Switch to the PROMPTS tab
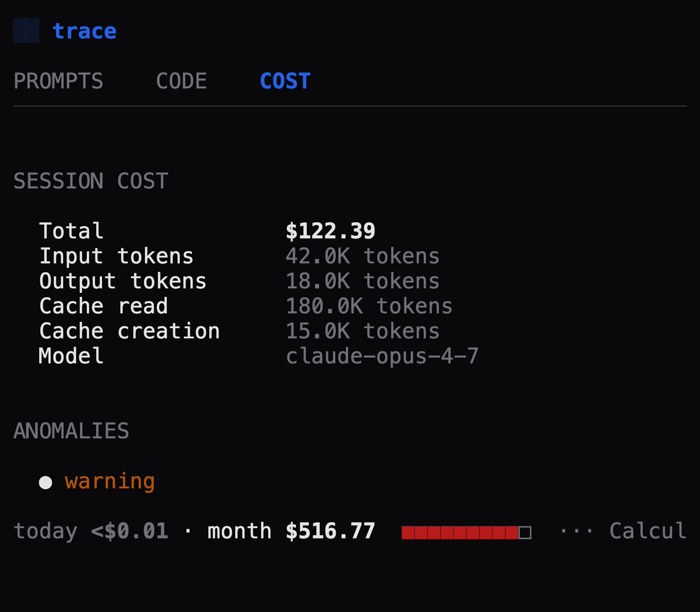Screen dimensions: 700x612 click(59, 81)
